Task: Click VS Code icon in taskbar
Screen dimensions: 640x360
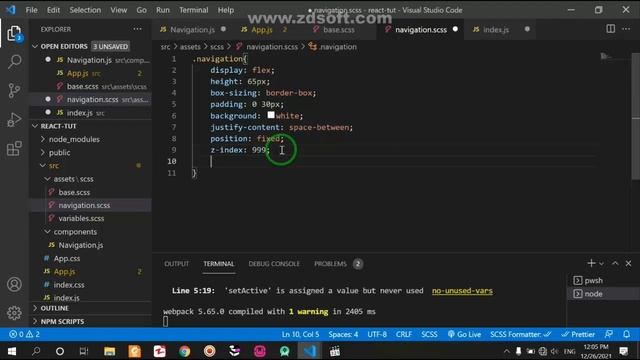Action: (309, 351)
